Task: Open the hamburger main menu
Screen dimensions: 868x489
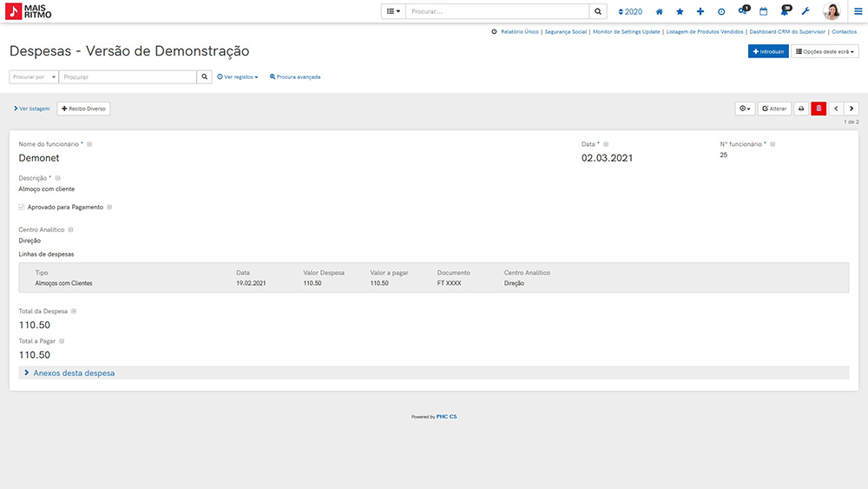Action: click(x=858, y=11)
